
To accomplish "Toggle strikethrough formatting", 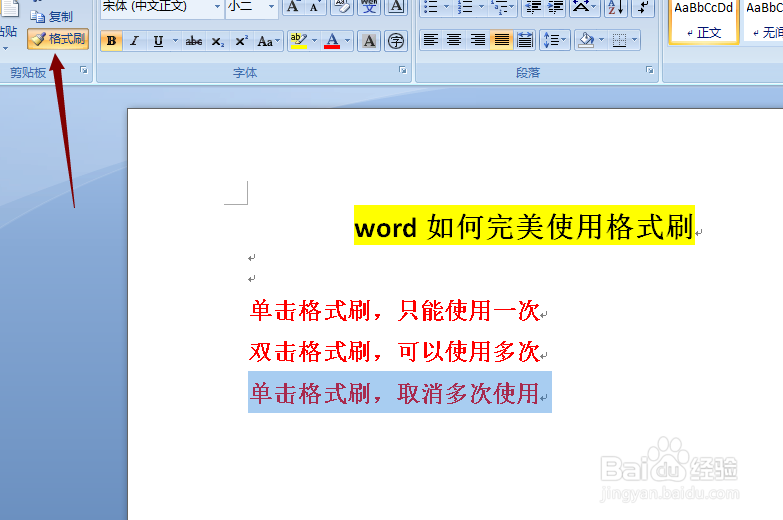I will (x=194, y=41).
